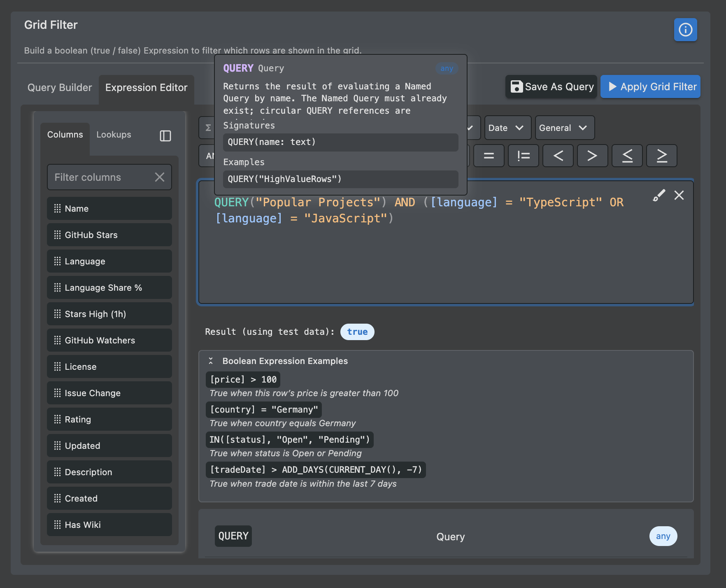Viewport: 726px width, 588px height.
Task: Open the Date functions dropdown
Action: (x=507, y=128)
